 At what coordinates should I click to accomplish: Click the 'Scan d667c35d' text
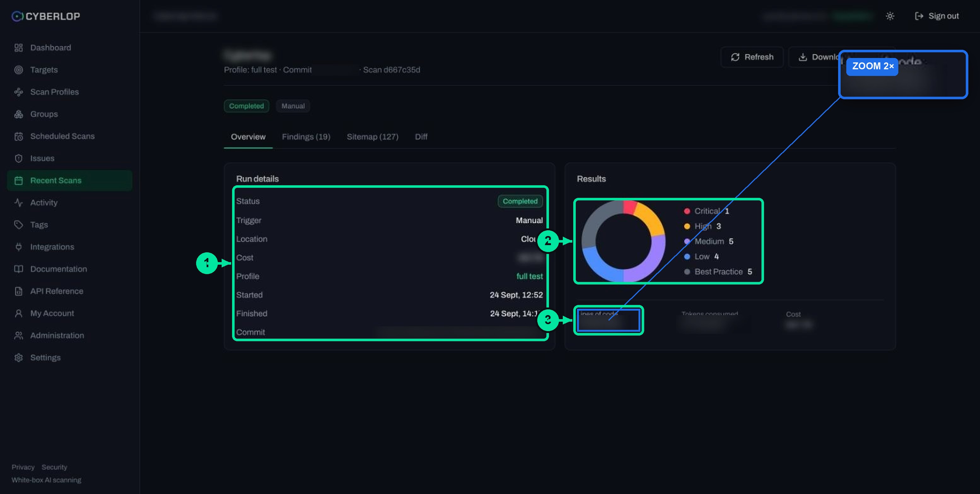(392, 70)
